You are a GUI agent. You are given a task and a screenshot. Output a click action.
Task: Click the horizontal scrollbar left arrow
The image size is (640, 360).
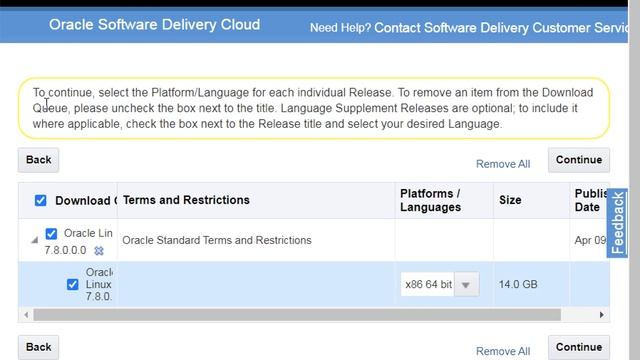[26, 315]
